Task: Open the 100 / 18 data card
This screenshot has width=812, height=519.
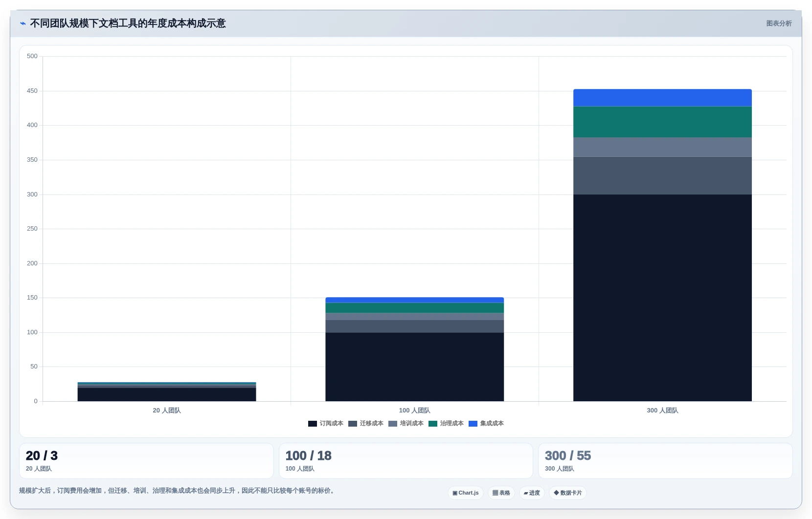Action: (x=406, y=461)
